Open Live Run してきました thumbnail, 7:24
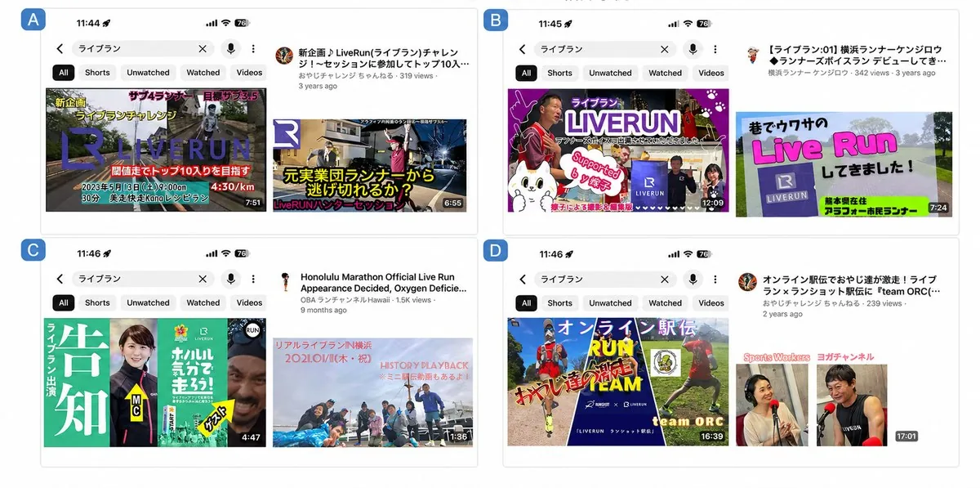 click(843, 163)
